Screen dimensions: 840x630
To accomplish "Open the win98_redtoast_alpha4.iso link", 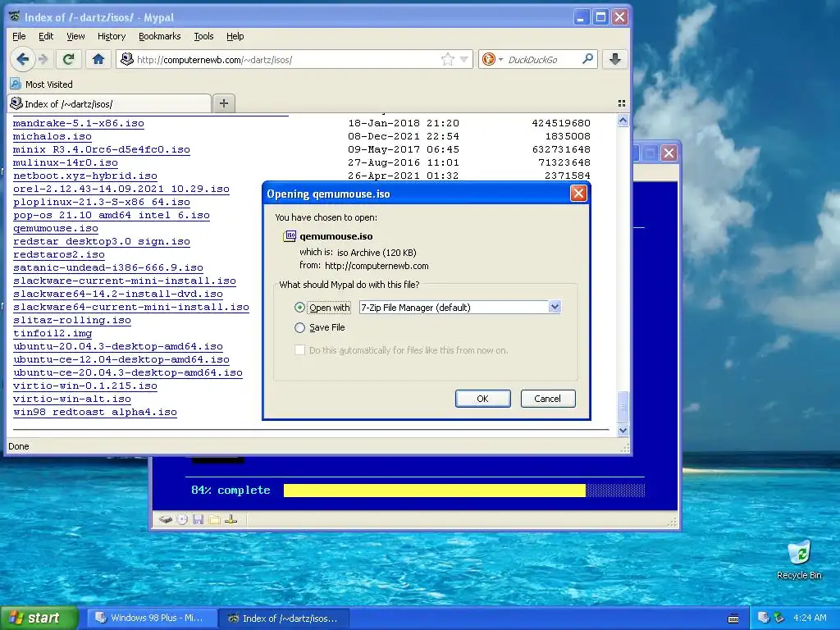I will (95, 412).
